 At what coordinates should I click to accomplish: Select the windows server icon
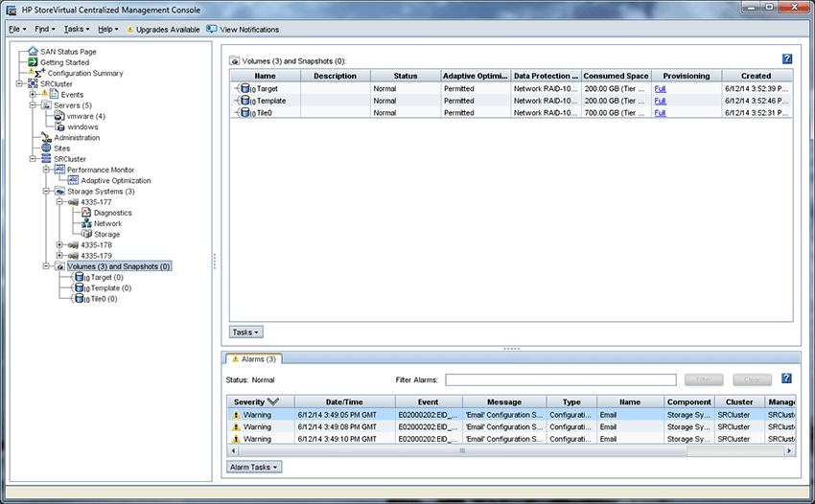point(59,126)
